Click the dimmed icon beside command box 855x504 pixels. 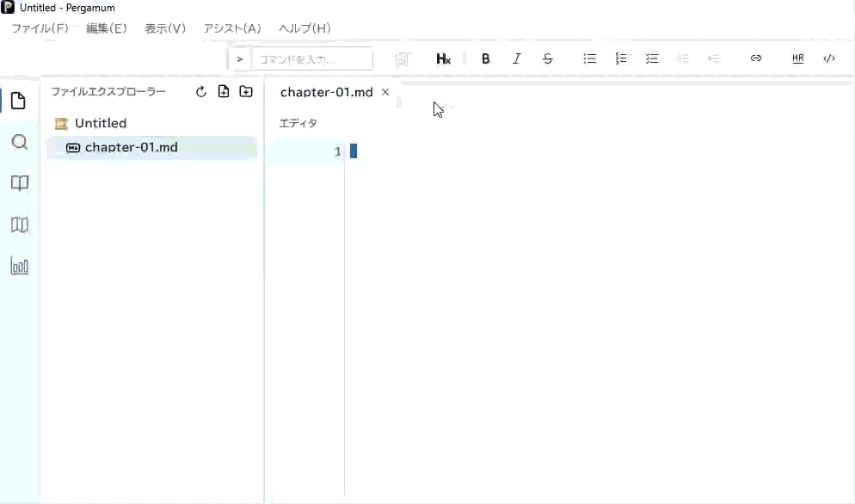(x=402, y=58)
